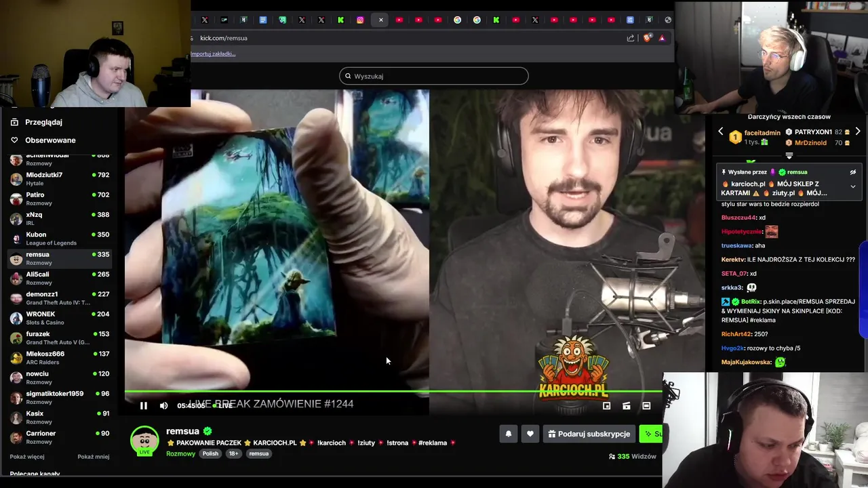Show previous gifters with the left arrow

click(721, 131)
